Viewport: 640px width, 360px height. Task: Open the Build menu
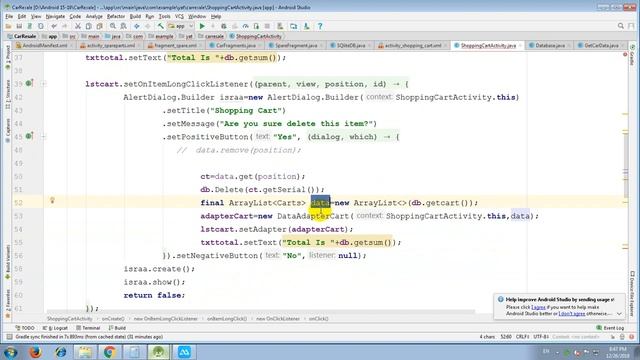click(135, 16)
